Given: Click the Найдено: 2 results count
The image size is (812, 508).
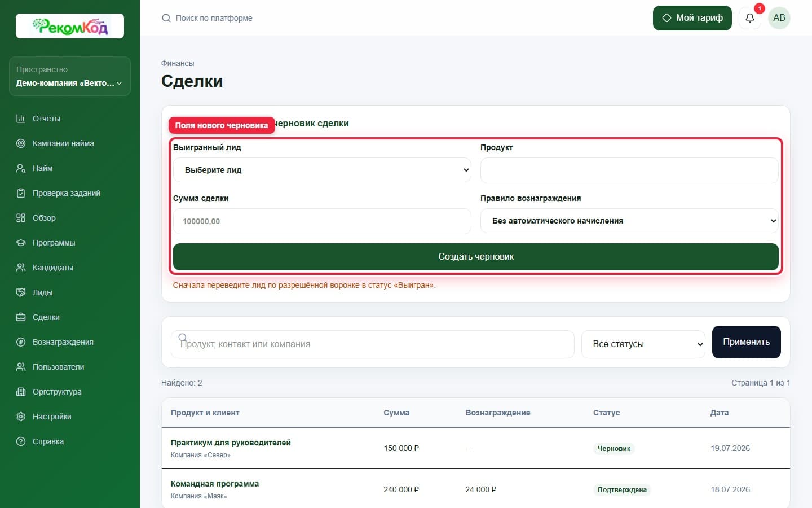Looking at the screenshot, I should [x=182, y=383].
